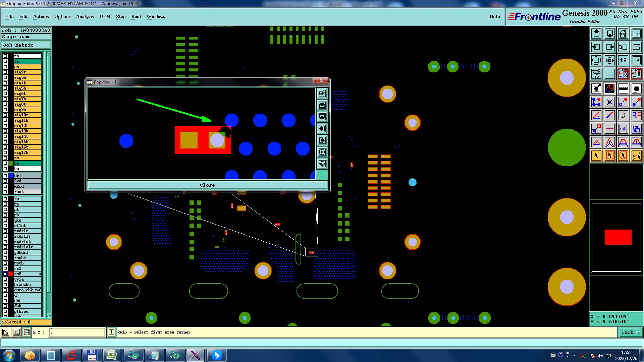Screen dimensions: 644x362
Task: Click the 1:2 scale icon
Action: (x=623, y=60)
